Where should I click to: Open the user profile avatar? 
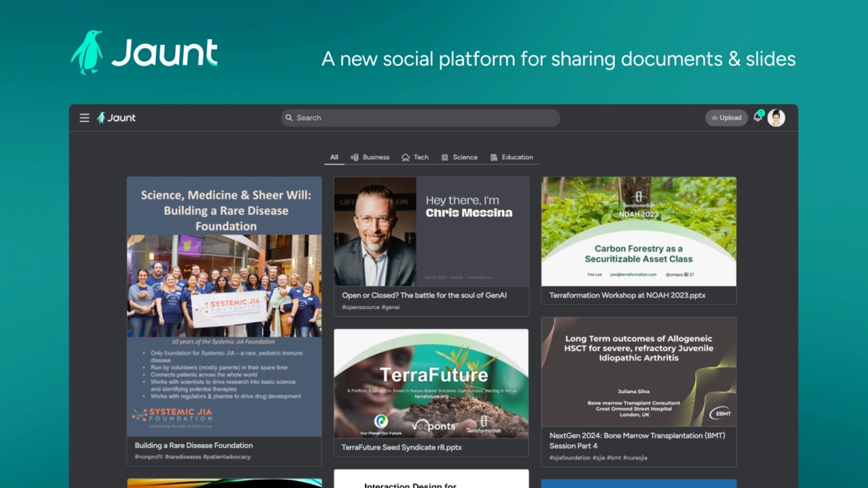(776, 118)
